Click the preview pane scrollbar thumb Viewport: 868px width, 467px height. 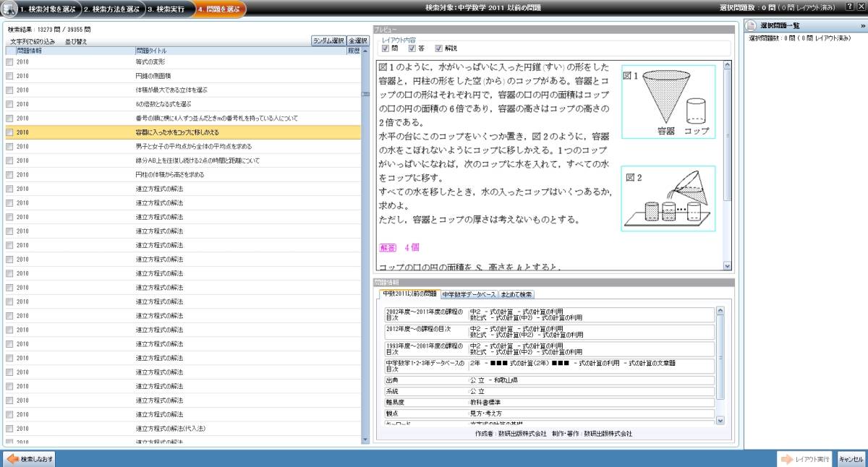click(727, 135)
